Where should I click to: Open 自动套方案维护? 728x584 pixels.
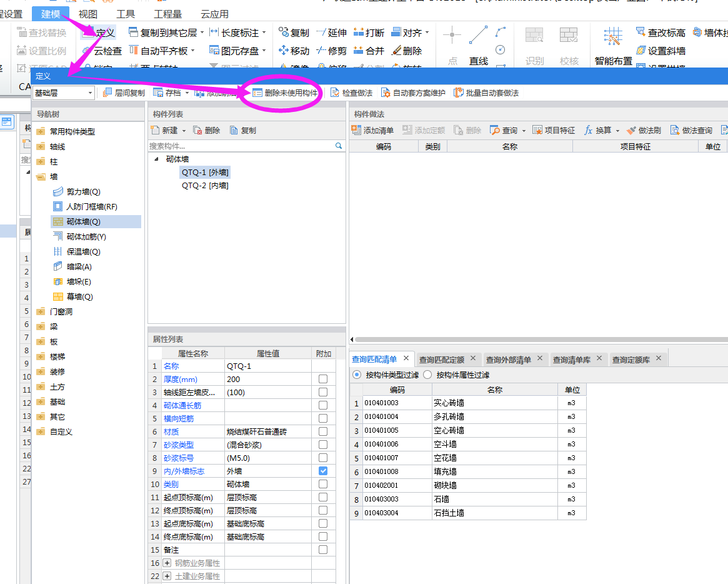tap(413, 93)
